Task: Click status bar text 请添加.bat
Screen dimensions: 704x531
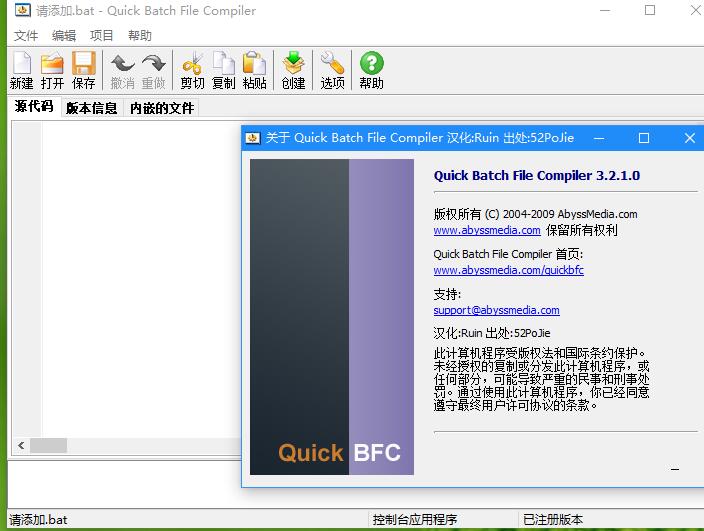Action: tap(38, 520)
